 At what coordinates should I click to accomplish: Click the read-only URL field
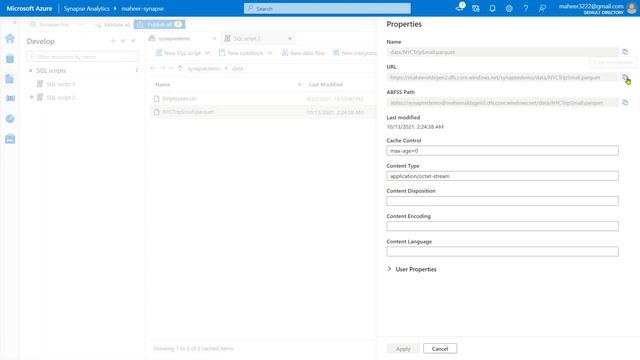coord(502,77)
